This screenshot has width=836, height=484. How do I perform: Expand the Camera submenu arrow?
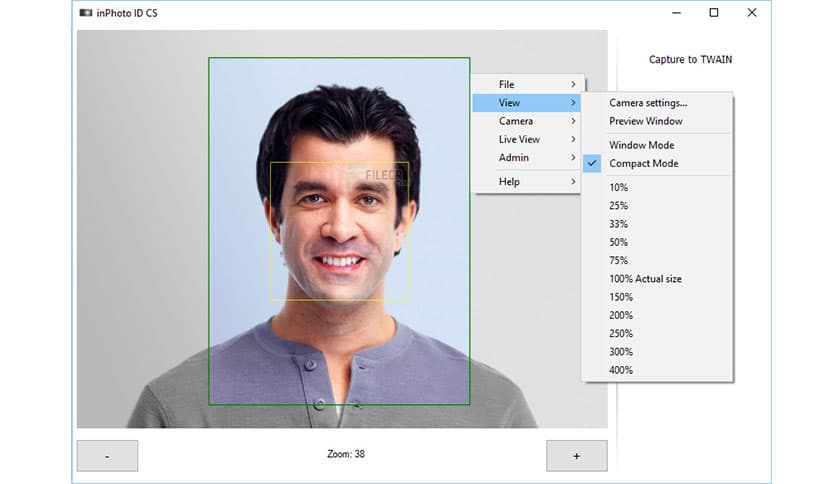(x=573, y=121)
